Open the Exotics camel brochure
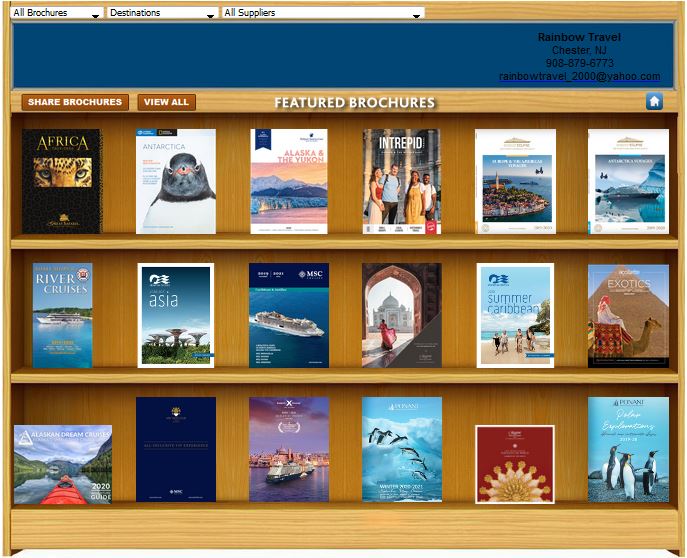Screen dimensions: 687x558 628,315
